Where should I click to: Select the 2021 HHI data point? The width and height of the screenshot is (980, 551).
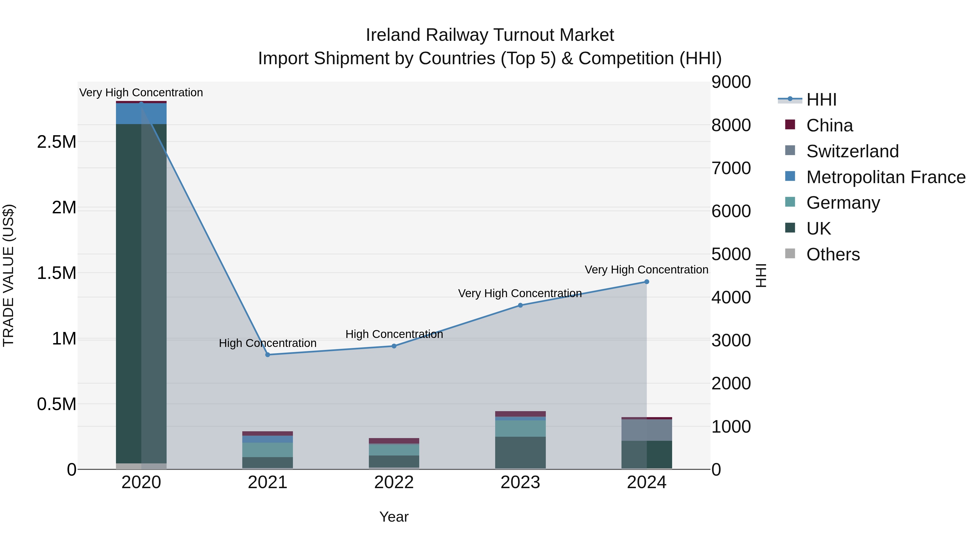point(267,355)
